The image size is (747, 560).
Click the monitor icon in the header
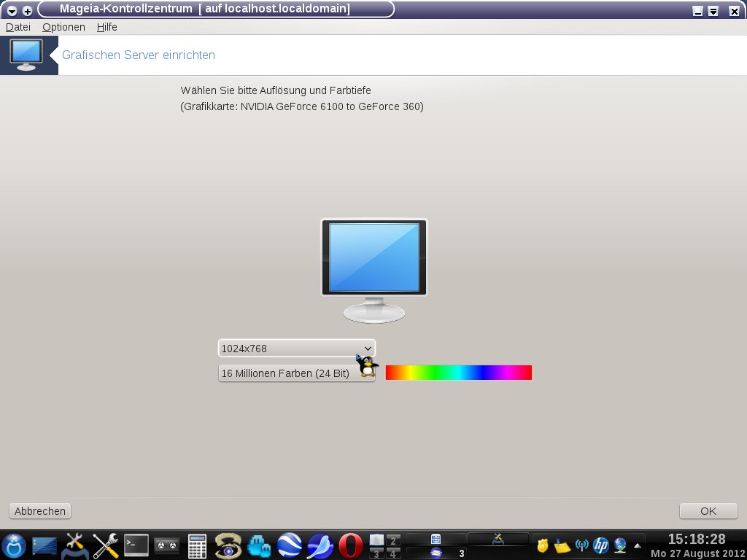pyautogui.click(x=26, y=55)
